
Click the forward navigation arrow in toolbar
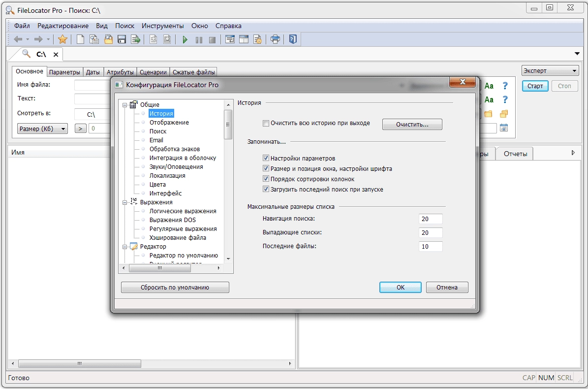pos(38,39)
